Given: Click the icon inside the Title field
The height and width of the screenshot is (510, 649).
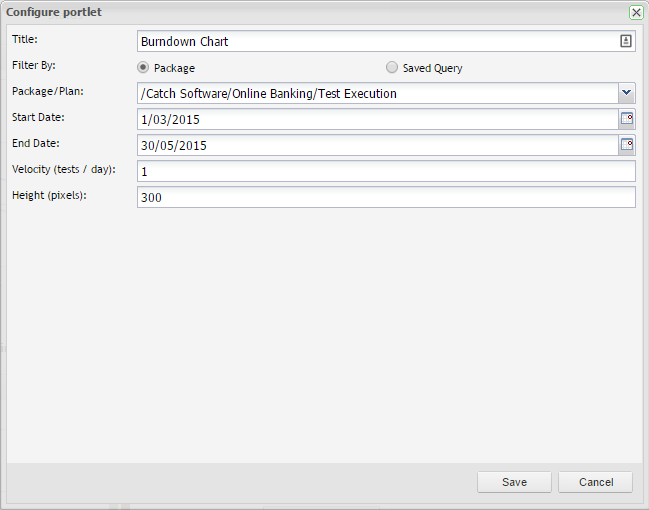Looking at the screenshot, I should click(626, 41).
